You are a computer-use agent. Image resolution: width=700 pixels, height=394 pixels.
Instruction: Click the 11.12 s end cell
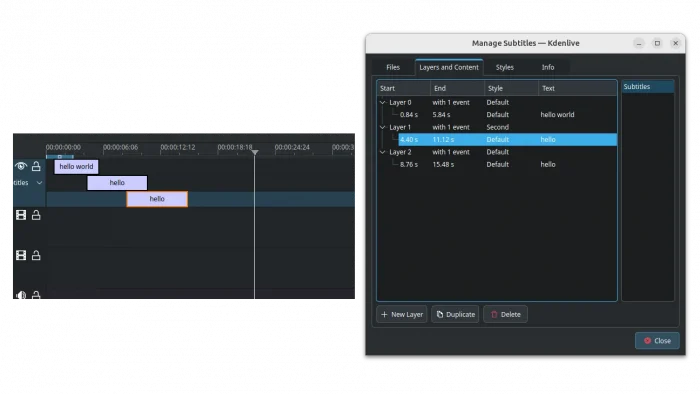click(x=443, y=140)
